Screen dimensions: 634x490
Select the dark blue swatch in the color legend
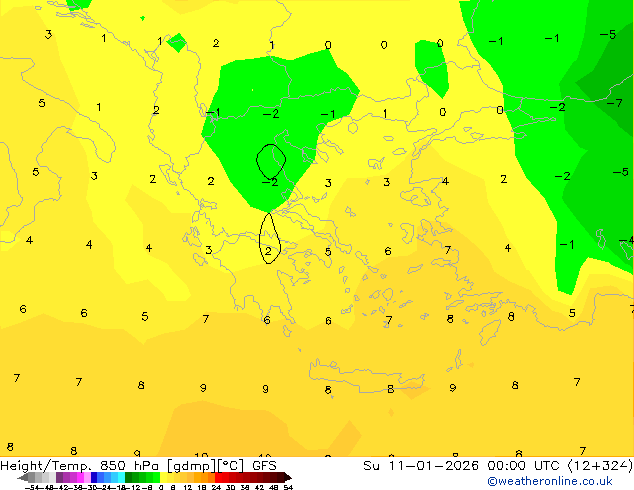[x=94, y=477]
